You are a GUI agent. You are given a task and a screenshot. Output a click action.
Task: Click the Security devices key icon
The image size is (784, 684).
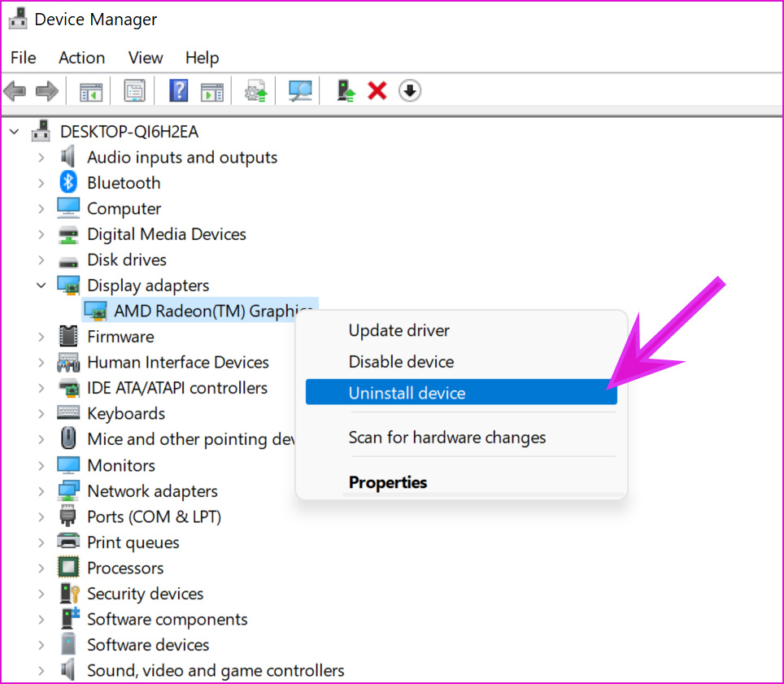pos(69,593)
